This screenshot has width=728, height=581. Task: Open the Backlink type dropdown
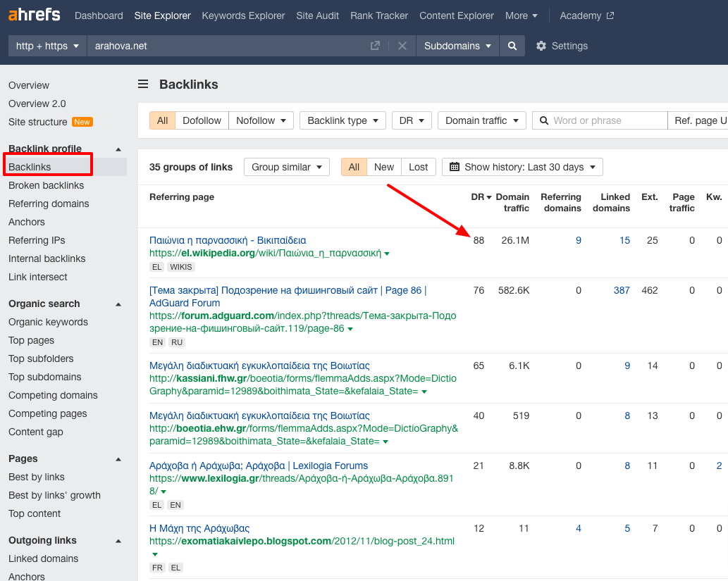(x=343, y=120)
